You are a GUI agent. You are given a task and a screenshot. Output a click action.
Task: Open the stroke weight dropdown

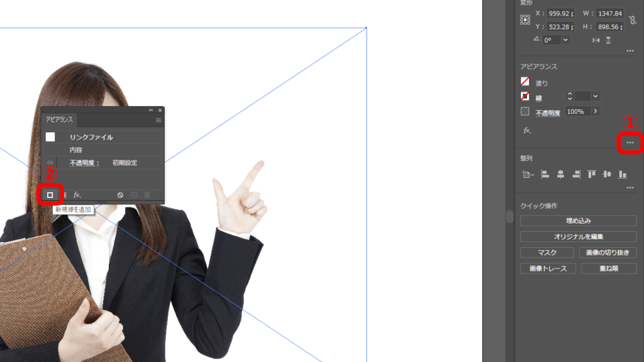(596, 96)
